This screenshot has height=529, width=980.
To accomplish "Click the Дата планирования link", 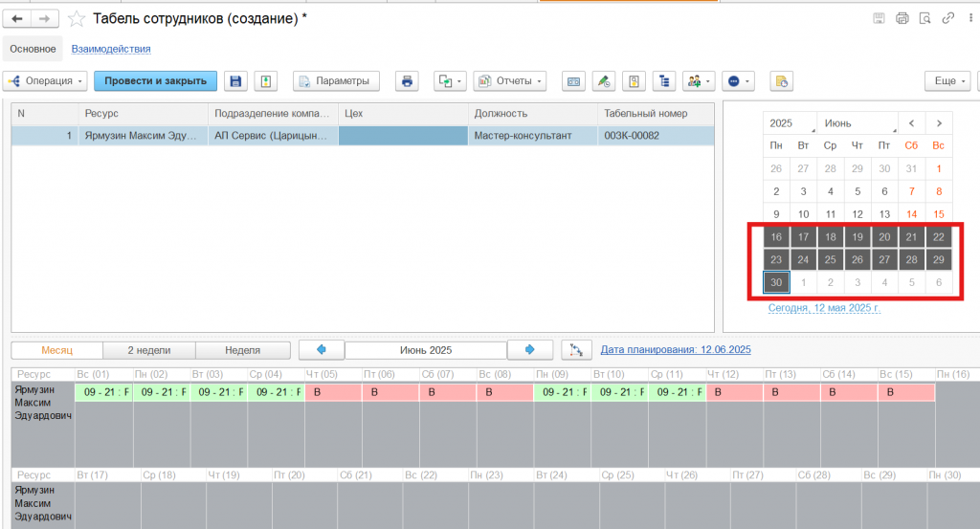I will 676,350.
